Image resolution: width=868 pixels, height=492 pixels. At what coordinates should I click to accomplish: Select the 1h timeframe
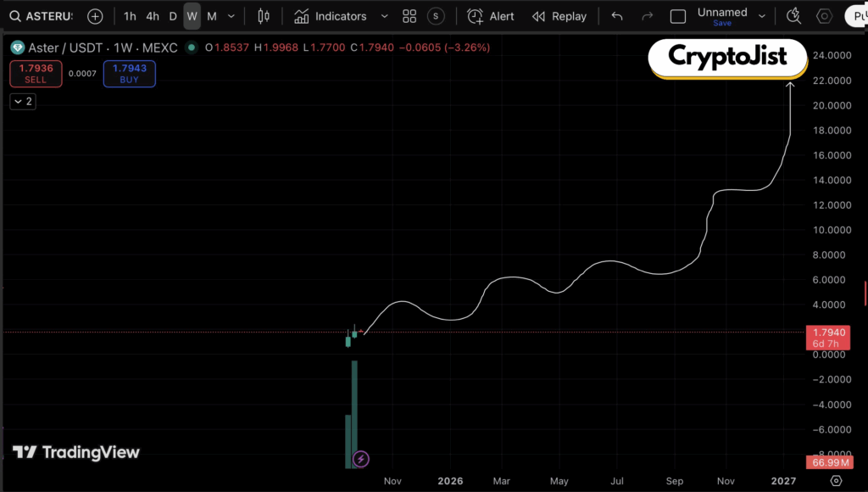(130, 16)
